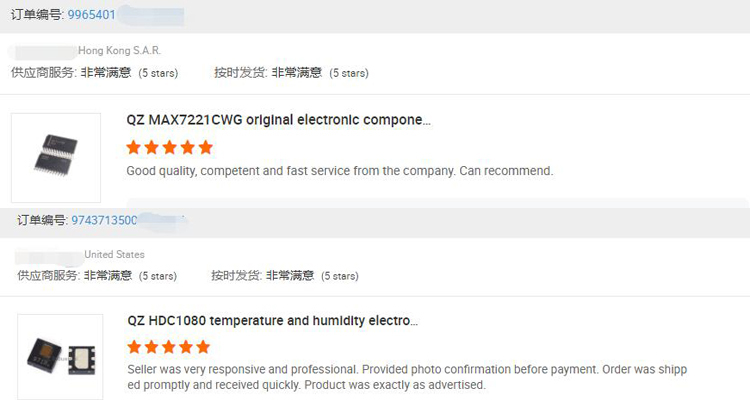Open the QZ HDC1080 temperature product title
Viewport: 750px width, 400px height.
pos(272,321)
